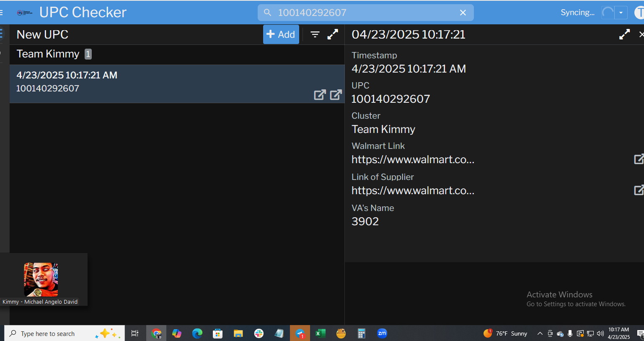
Task: Expand the detail panel to fullscreen
Action: pos(624,34)
